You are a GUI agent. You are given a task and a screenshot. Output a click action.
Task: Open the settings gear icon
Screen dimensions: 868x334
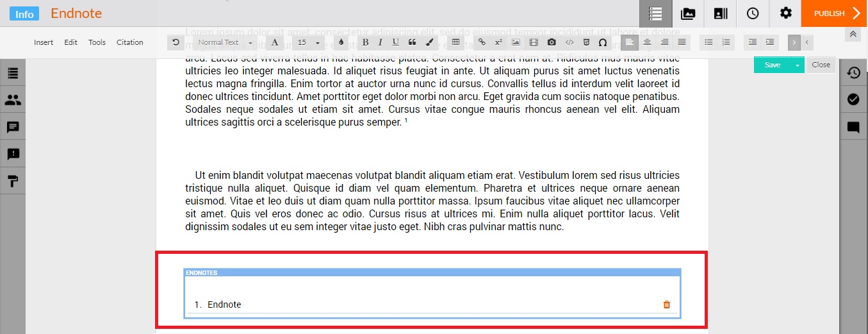point(785,13)
